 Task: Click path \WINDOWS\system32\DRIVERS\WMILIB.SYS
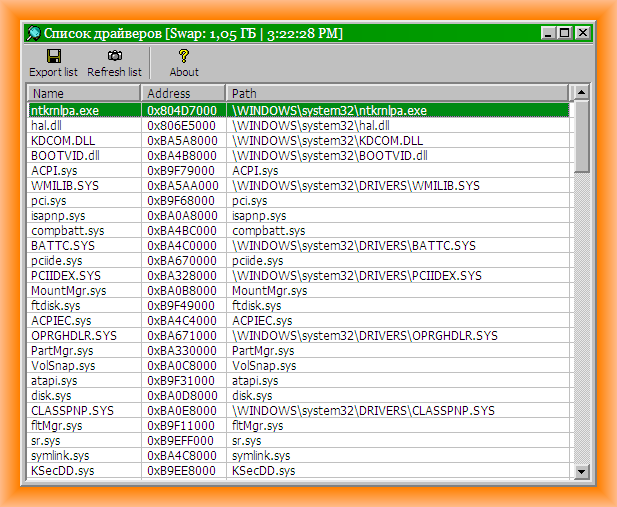[356, 185]
